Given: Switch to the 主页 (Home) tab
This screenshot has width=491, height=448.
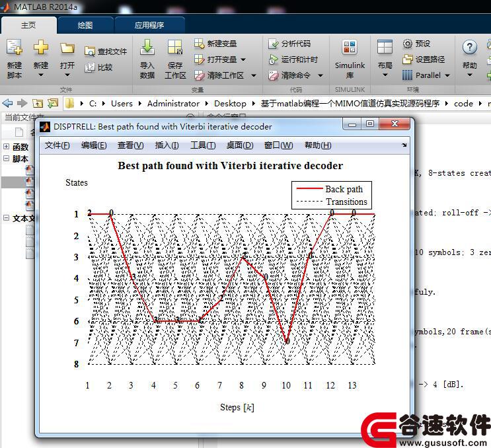Looking at the screenshot, I should (x=28, y=25).
